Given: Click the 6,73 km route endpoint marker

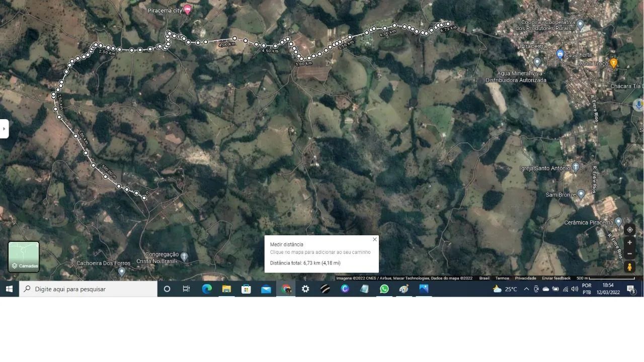Looking at the screenshot, I should (x=448, y=24).
